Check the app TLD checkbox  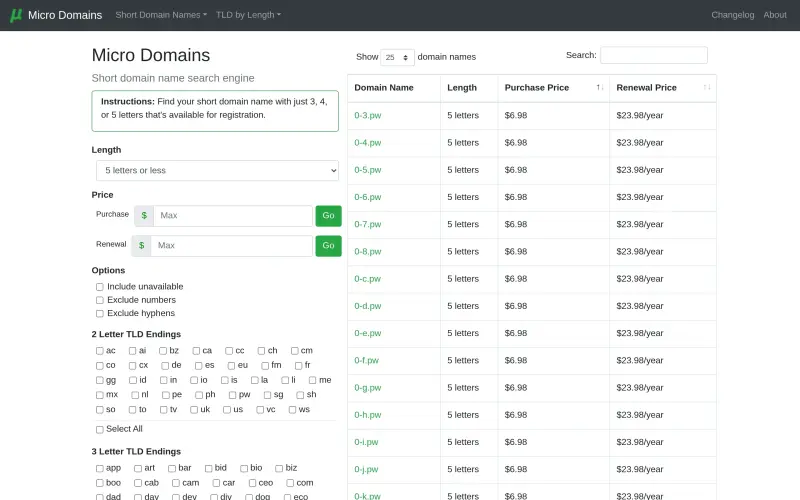click(99, 468)
